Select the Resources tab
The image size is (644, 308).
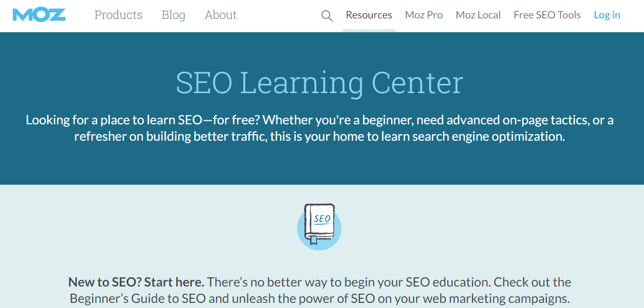(369, 15)
